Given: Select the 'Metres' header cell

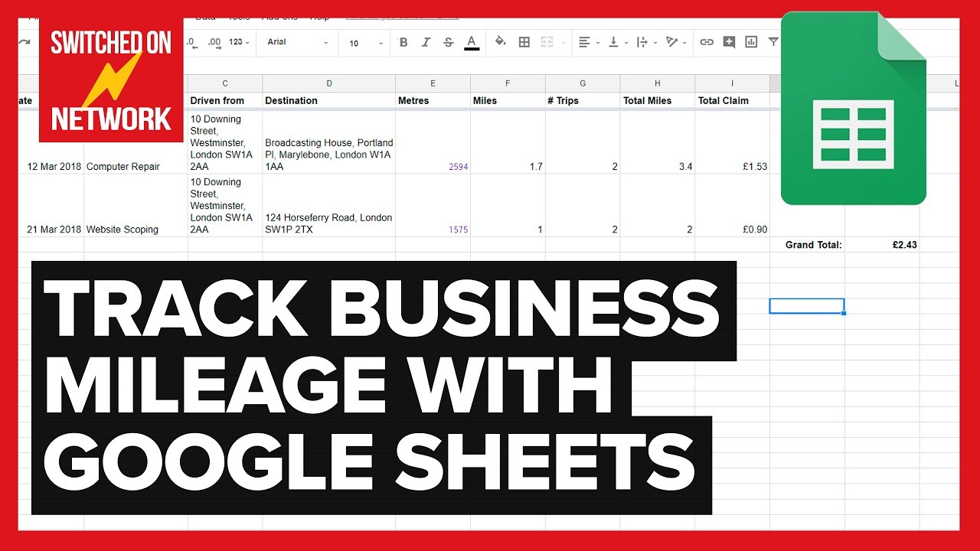Looking at the screenshot, I should pos(433,100).
